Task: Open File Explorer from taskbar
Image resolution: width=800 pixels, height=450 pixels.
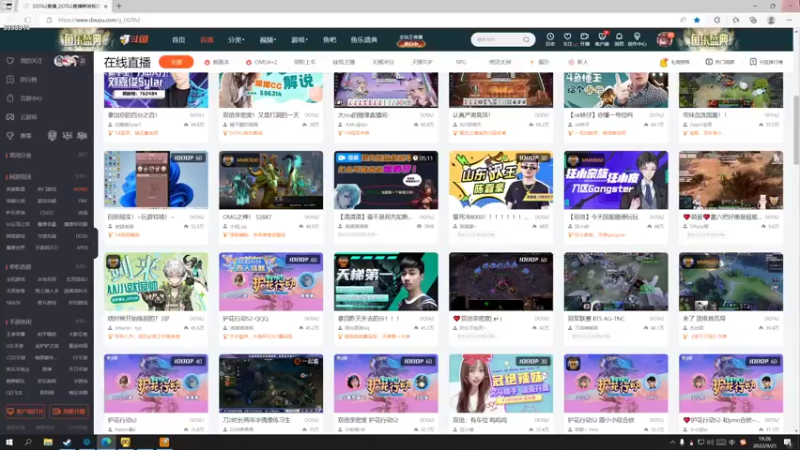Action: (x=47, y=442)
